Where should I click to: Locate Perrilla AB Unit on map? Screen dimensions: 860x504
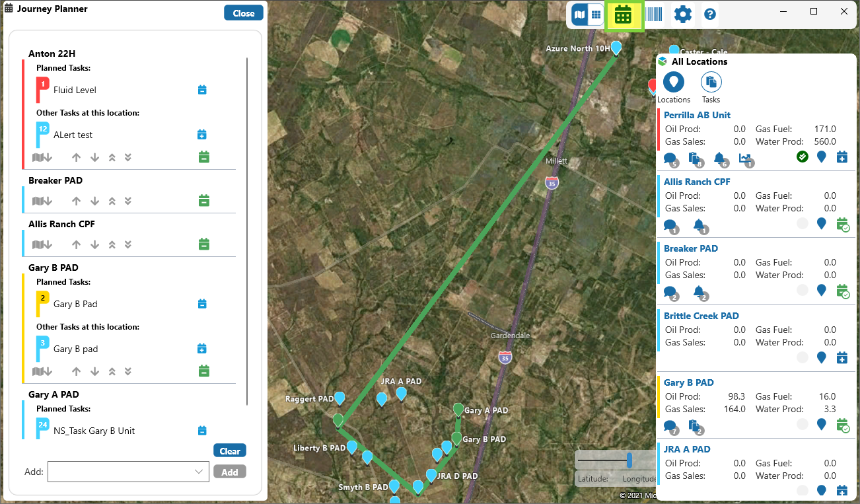[822, 157]
